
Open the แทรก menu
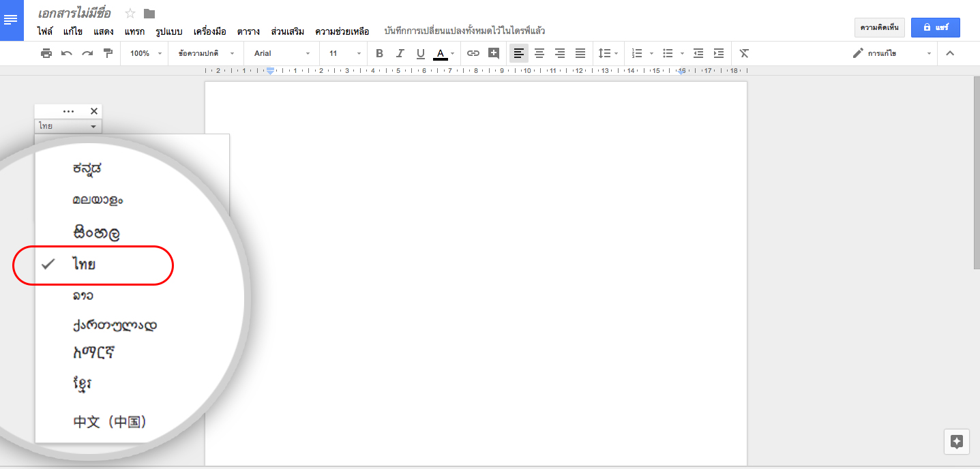[134, 31]
